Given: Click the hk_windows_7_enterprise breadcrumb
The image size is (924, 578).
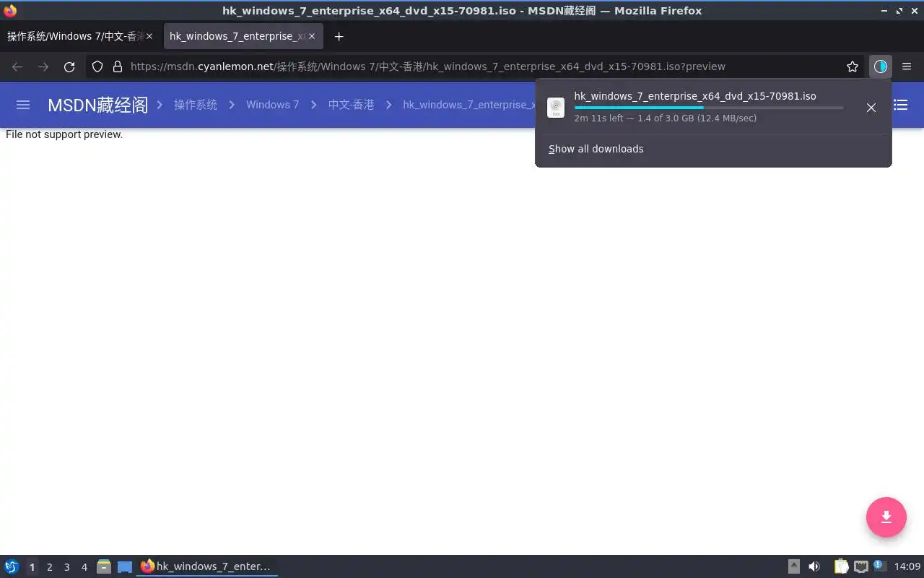Looking at the screenshot, I should point(468,105).
